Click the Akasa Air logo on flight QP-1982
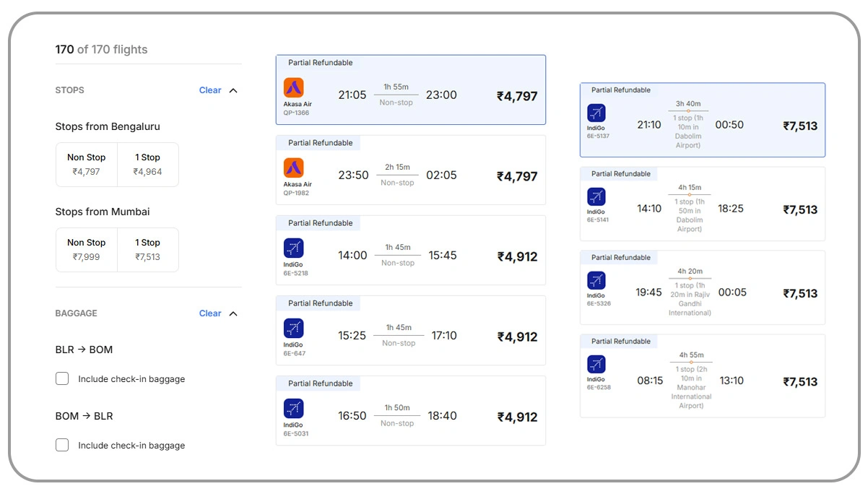This screenshot has width=868, height=494. click(x=293, y=166)
